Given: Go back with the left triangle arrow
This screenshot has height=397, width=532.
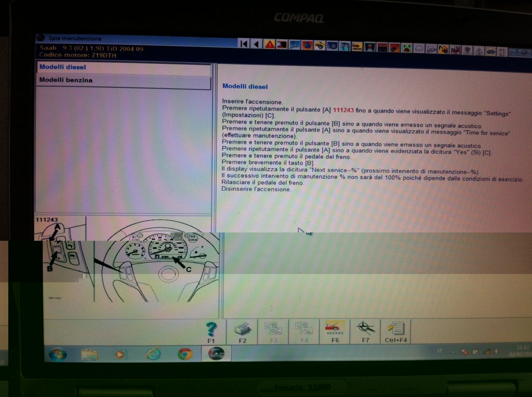Looking at the screenshot, I should (257, 44).
